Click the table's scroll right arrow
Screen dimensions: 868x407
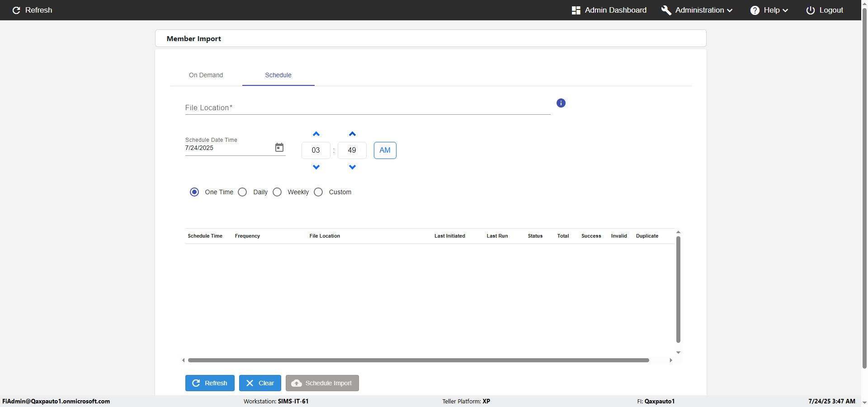pos(671,360)
